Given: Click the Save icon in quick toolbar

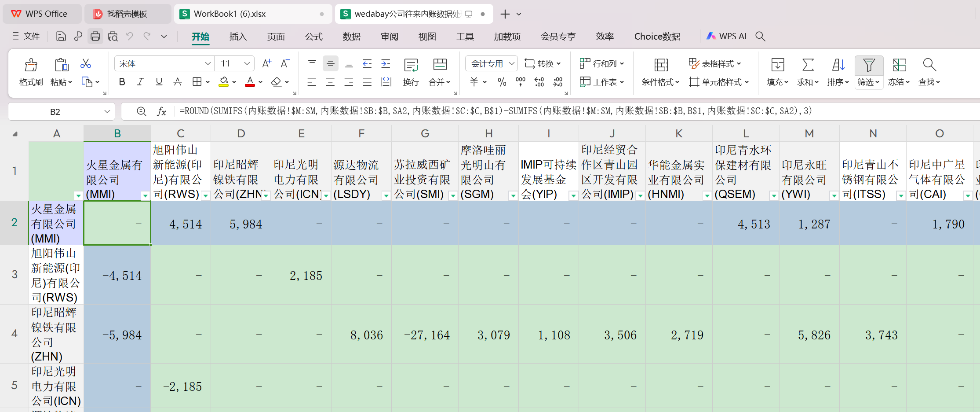Looking at the screenshot, I should 61,36.
